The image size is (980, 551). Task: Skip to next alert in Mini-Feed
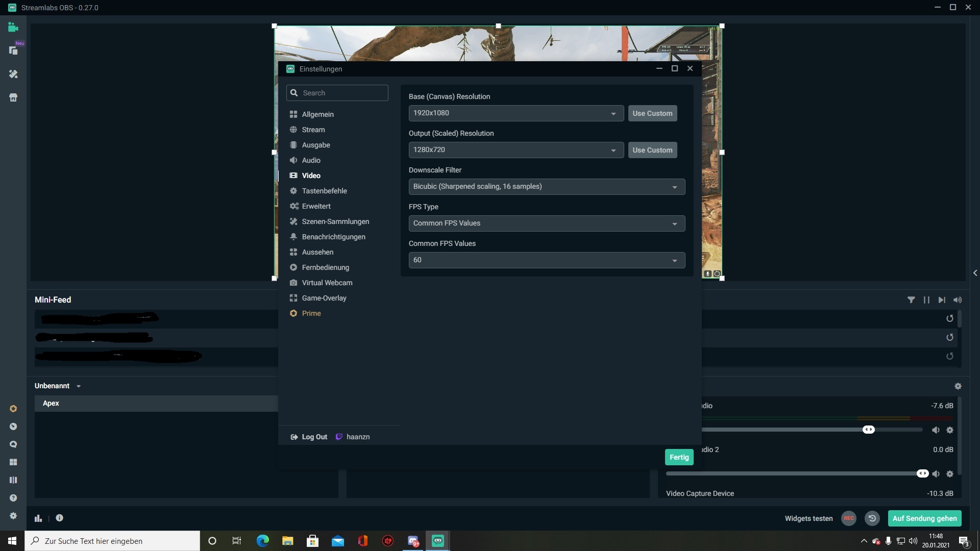click(x=942, y=300)
